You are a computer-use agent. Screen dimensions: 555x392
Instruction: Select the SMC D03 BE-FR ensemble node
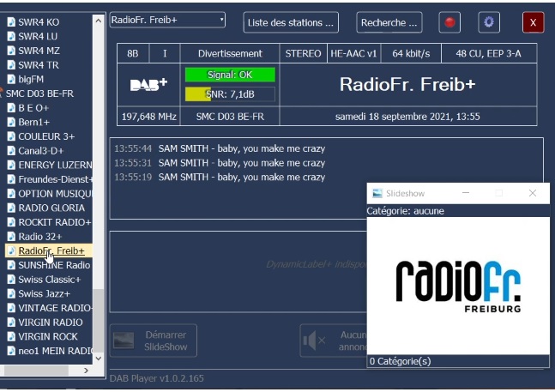[39, 93]
